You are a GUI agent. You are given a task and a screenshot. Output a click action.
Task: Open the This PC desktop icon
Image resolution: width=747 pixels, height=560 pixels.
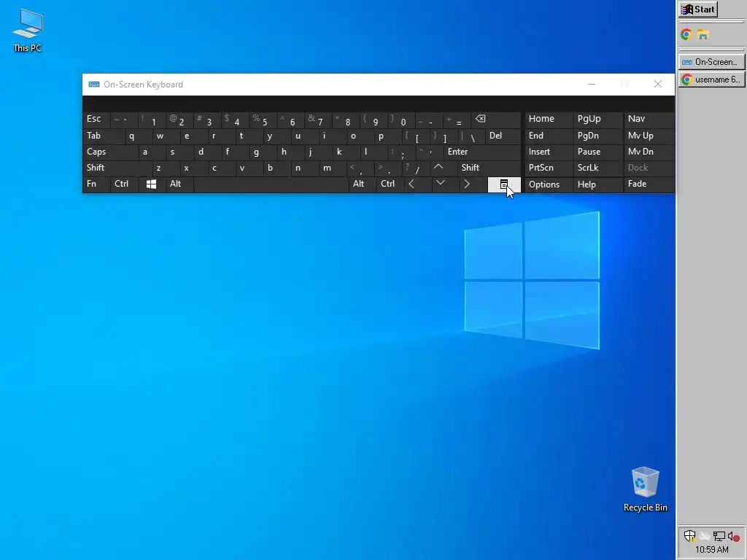click(28, 31)
